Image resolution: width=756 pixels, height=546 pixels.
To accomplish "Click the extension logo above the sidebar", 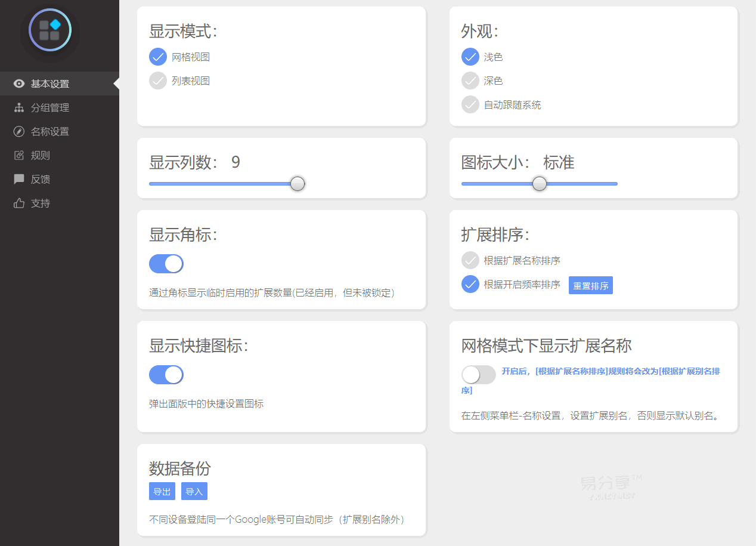I will [x=50, y=30].
